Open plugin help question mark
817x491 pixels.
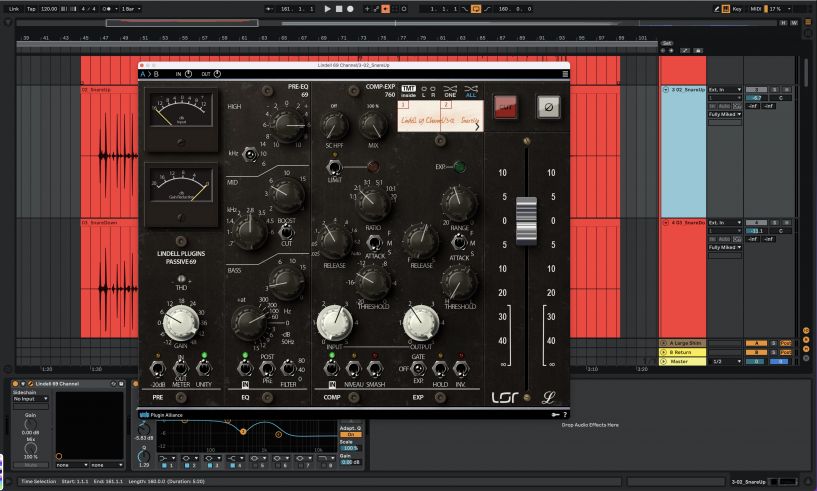click(565, 415)
